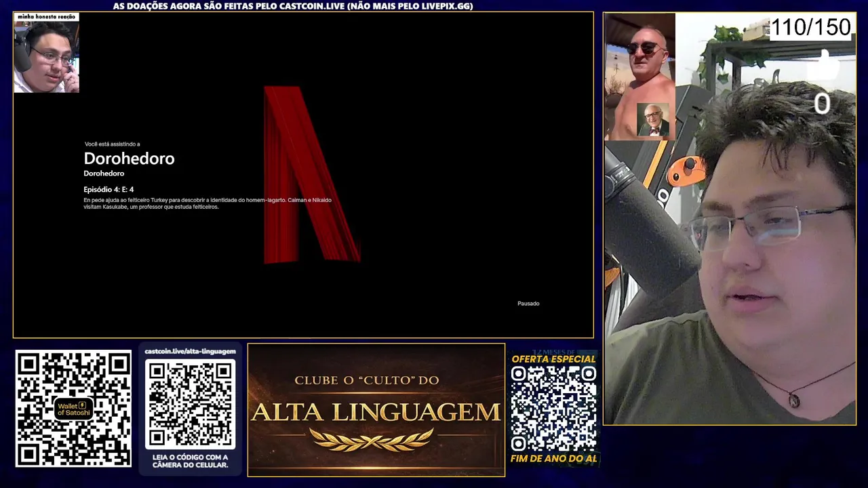Click the Wallet of Satoshi QR code
This screenshot has width=868, height=488.
click(73, 408)
